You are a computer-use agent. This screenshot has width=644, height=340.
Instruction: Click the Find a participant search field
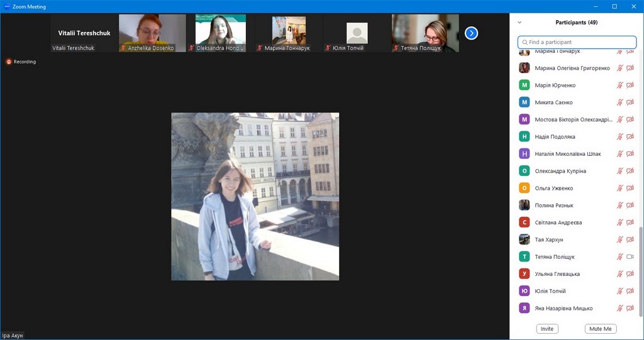click(x=576, y=42)
